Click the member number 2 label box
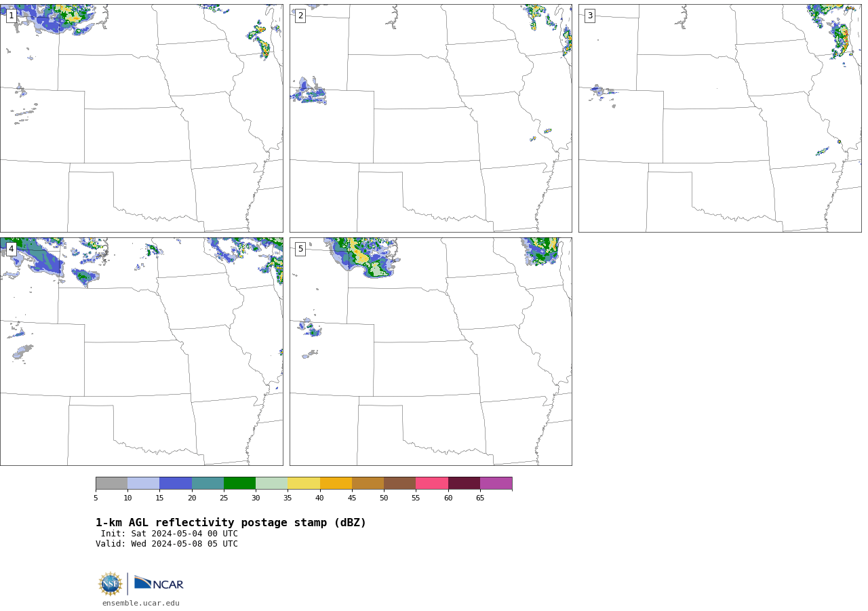The height and width of the screenshot is (611, 868). 300,16
